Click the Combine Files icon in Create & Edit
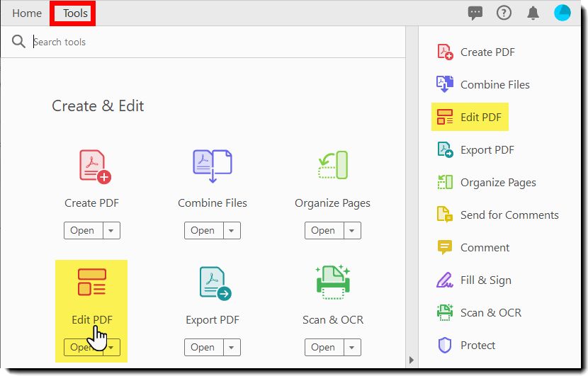 click(x=213, y=166)
